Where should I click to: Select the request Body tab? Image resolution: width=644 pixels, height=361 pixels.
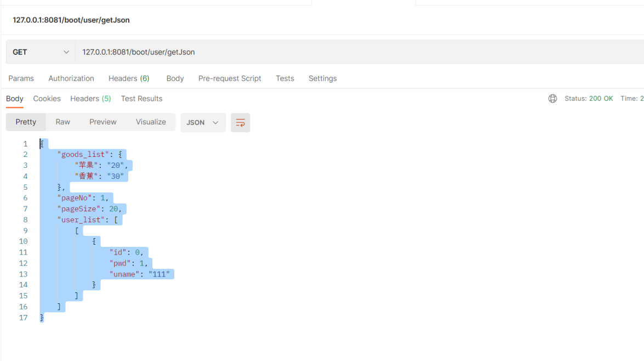pos(175,78)
